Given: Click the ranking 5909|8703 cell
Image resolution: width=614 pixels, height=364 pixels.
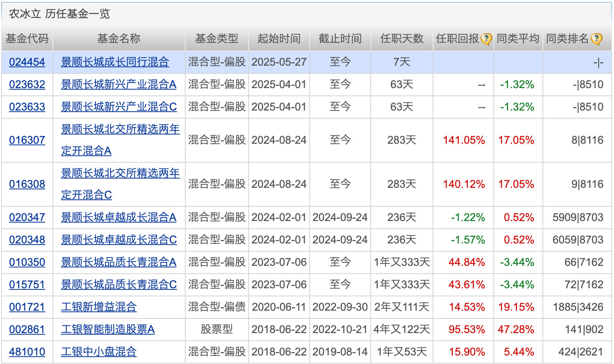Looking at the screenshot, I should [x=578, y=218].
